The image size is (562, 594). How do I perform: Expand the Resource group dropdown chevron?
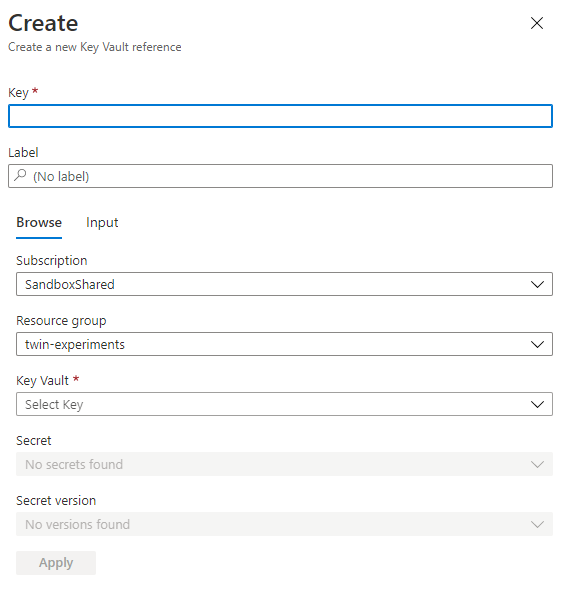tap(537, 344)
